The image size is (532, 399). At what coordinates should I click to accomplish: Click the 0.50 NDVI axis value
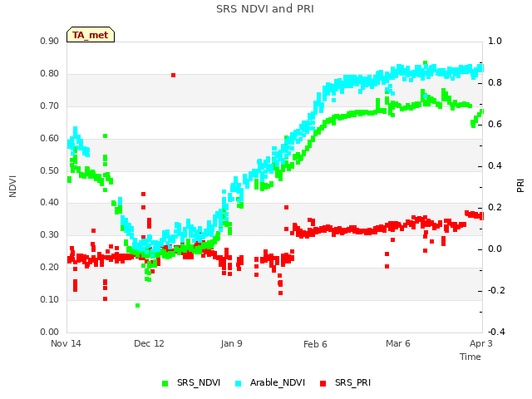[x=50, y=170]
